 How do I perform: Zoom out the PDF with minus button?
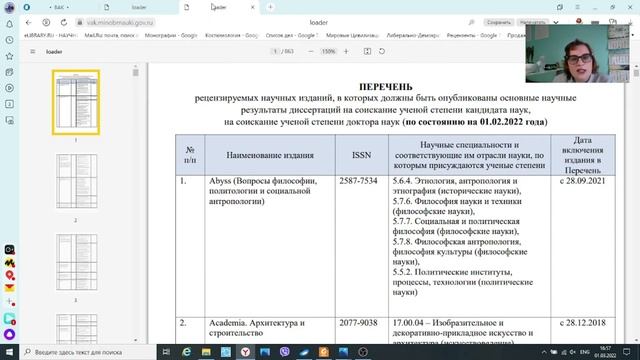point(311,51)
